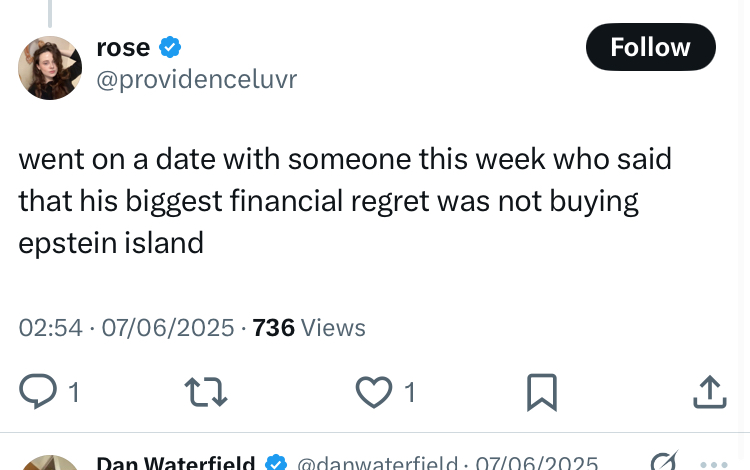The width and height of the screenshot is (750, 470).
Task: Open the 02:54 timestamp link
Action: (x=51, y=328)
